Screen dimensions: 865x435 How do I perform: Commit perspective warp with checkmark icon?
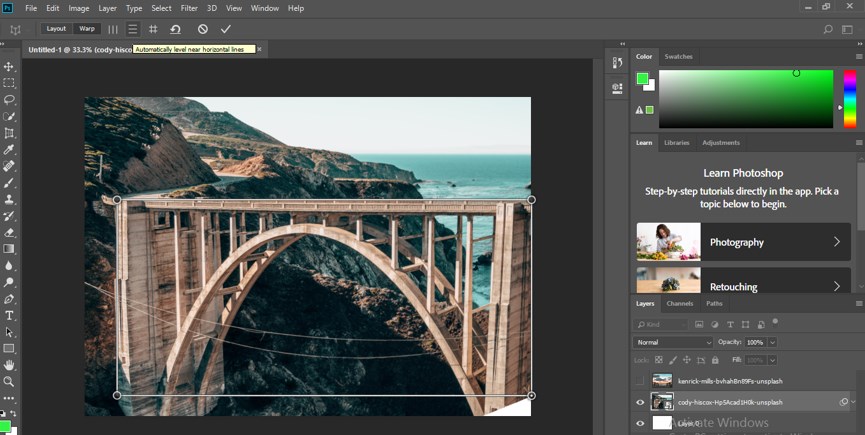coord(226,29)
